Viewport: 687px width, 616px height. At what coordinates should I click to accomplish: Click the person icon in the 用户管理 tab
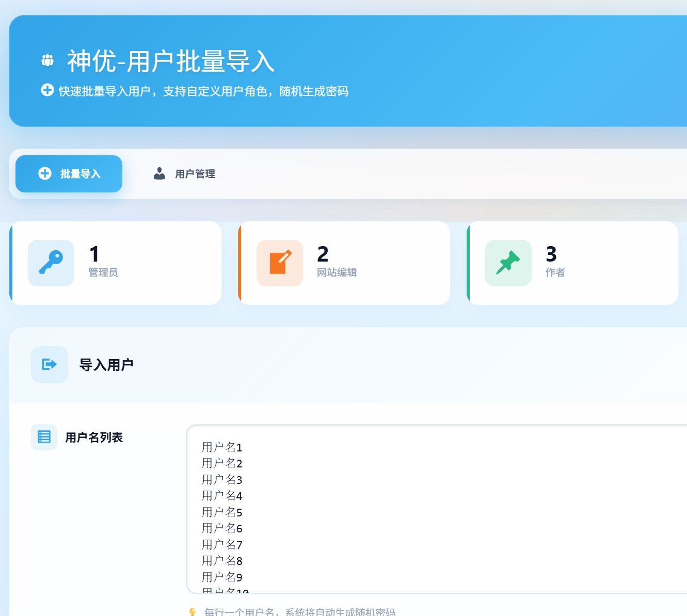[159, 173]
